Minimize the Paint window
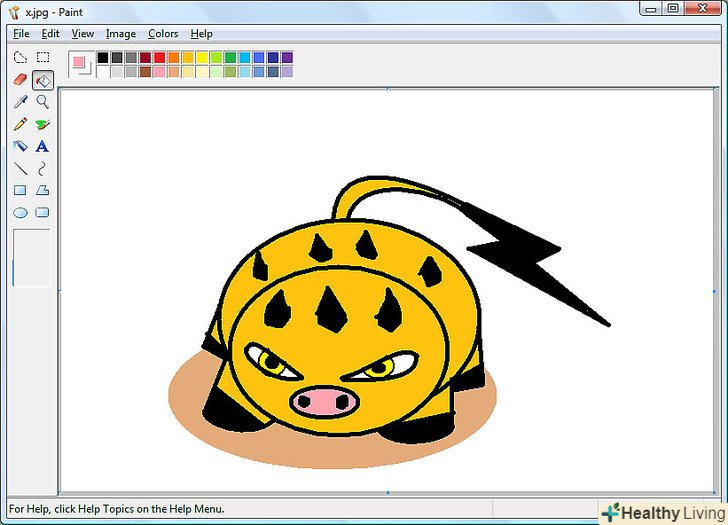 651,8
